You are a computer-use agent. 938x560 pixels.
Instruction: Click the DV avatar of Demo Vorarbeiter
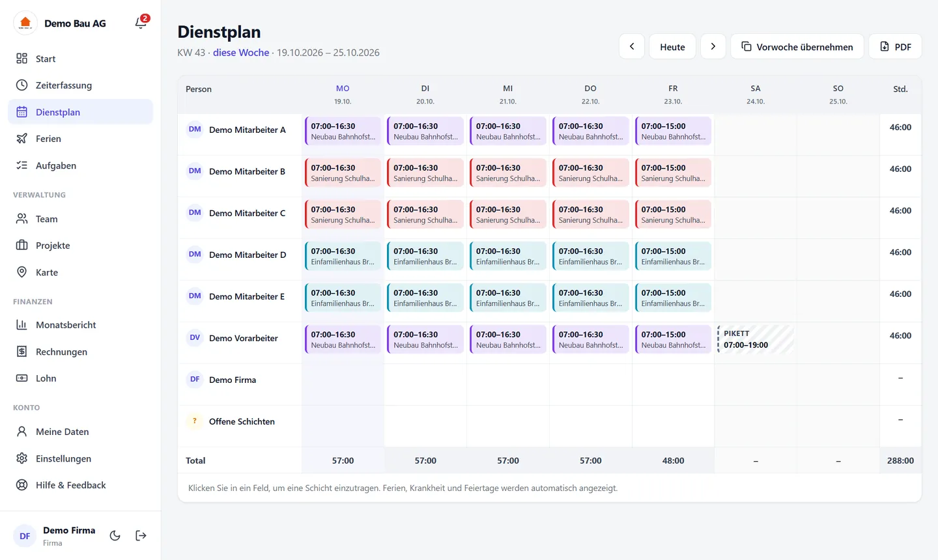tap(195, 337)
